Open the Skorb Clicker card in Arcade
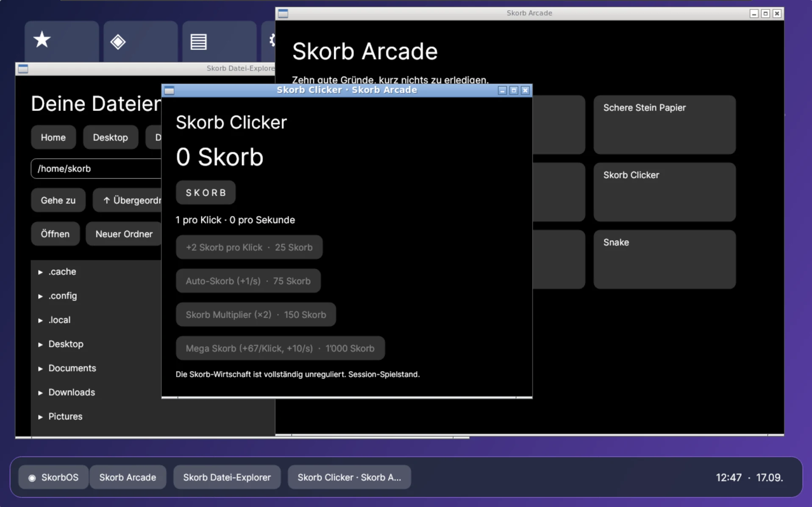The width and height of the screenshot is (812, 507). 665,192
